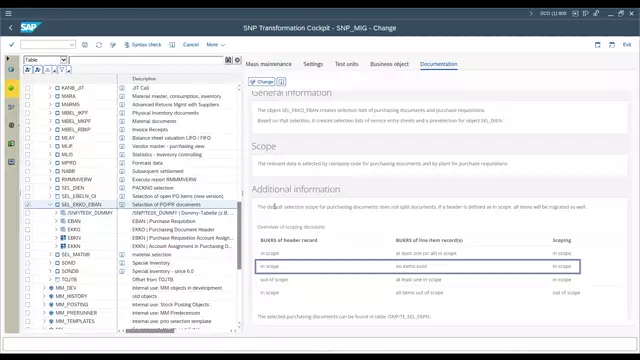Screen dimensions: 640x360
Task: Click the refresh icon in the toolbar
Action: [99, 44]
